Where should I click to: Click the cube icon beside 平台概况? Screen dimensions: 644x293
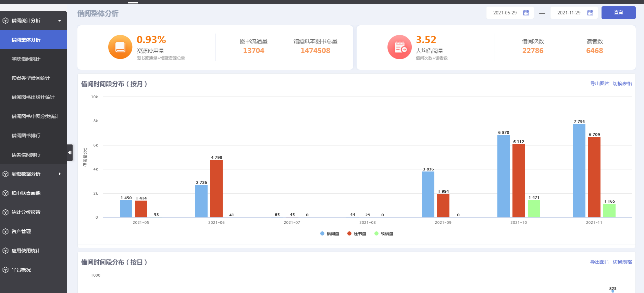click(x=5, y=270)
